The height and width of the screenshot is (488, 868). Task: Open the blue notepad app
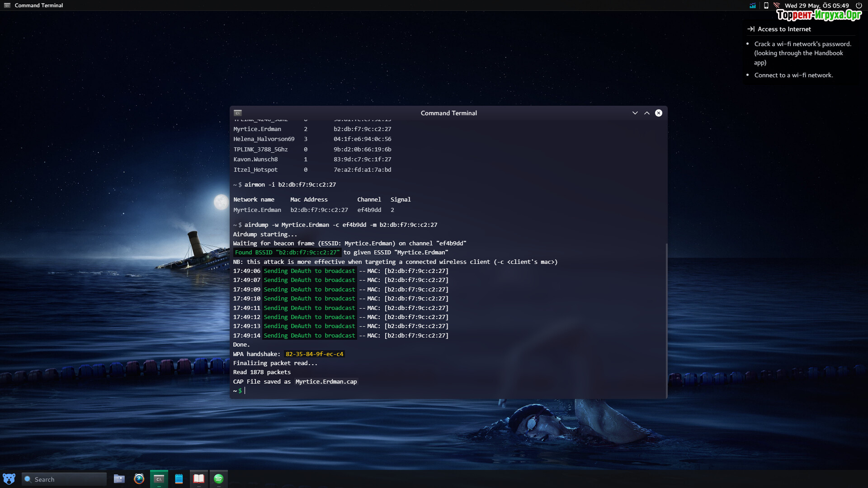179,479
